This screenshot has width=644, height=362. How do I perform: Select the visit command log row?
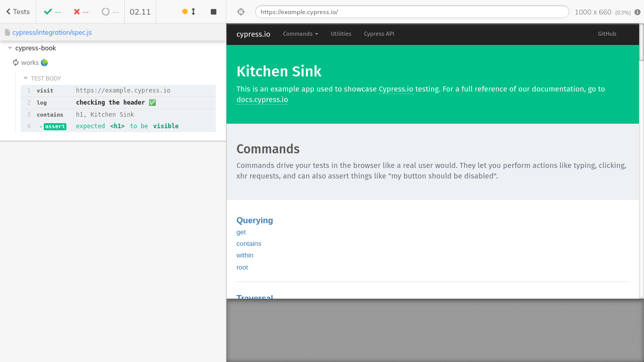(x=118, y=90)
